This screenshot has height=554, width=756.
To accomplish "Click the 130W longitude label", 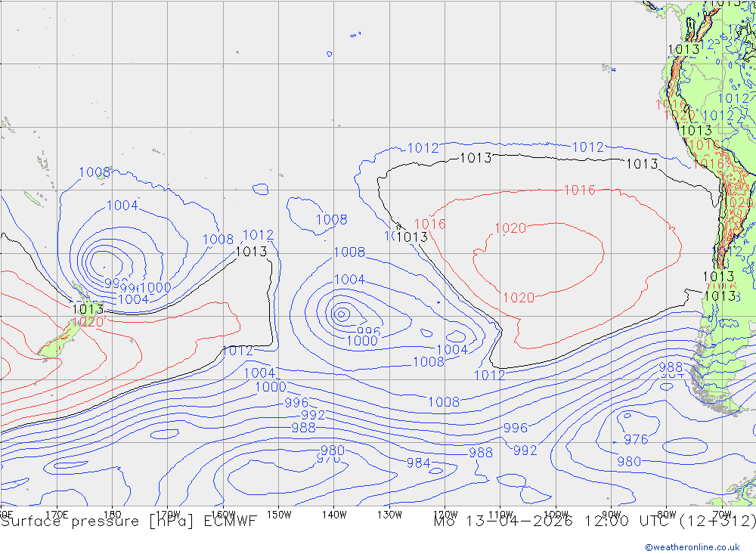I will point(389,515).
